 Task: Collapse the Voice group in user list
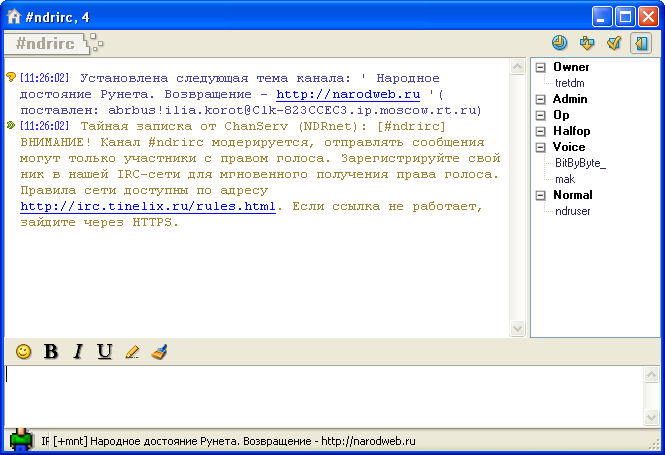click(540, 147)
